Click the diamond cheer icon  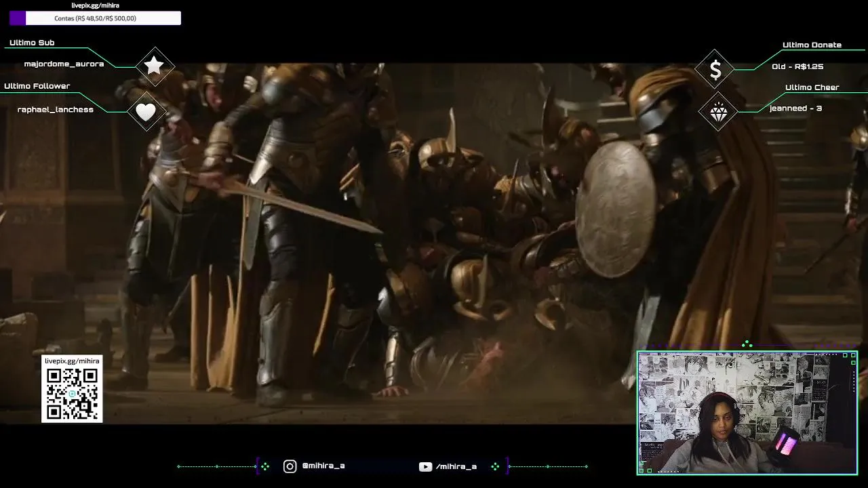pos(719,112)
